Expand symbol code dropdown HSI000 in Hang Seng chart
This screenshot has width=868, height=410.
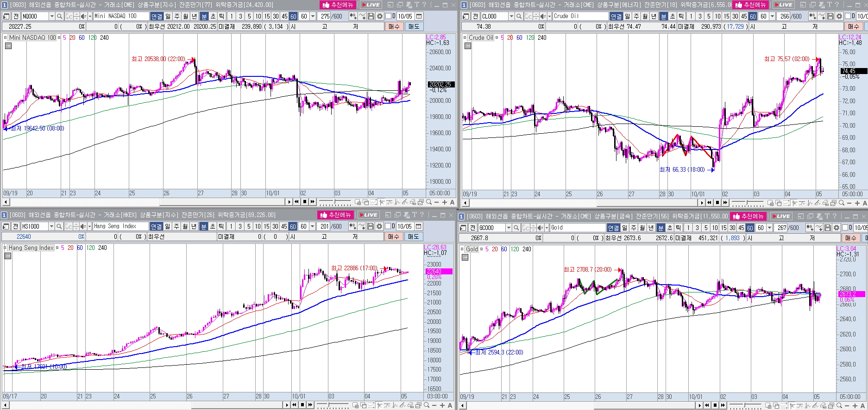click(51, 226)
